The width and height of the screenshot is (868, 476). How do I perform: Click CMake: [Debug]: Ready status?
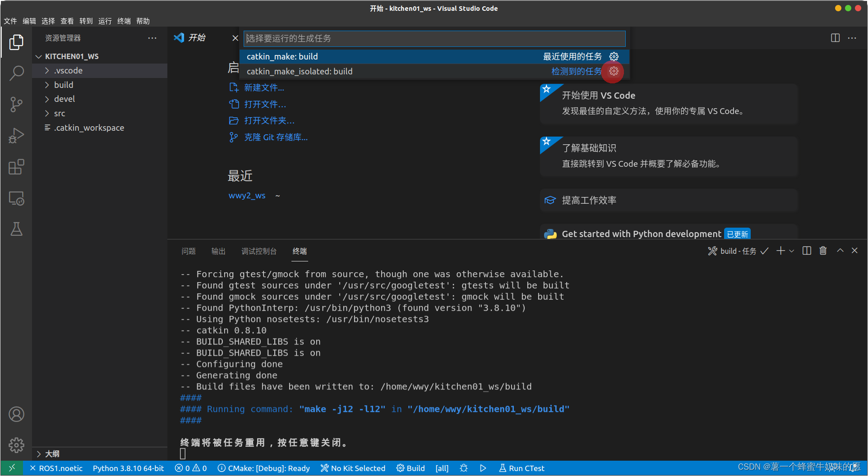[x=264, y=468]
